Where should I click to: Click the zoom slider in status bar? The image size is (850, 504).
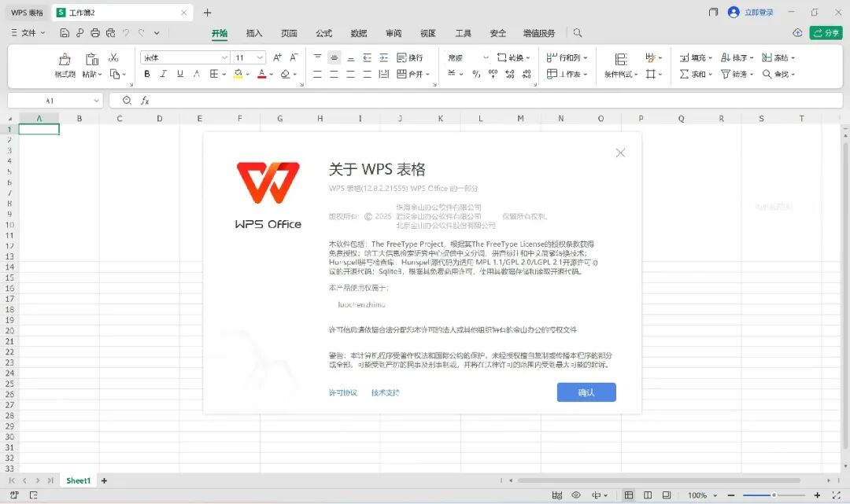(774, 495)
